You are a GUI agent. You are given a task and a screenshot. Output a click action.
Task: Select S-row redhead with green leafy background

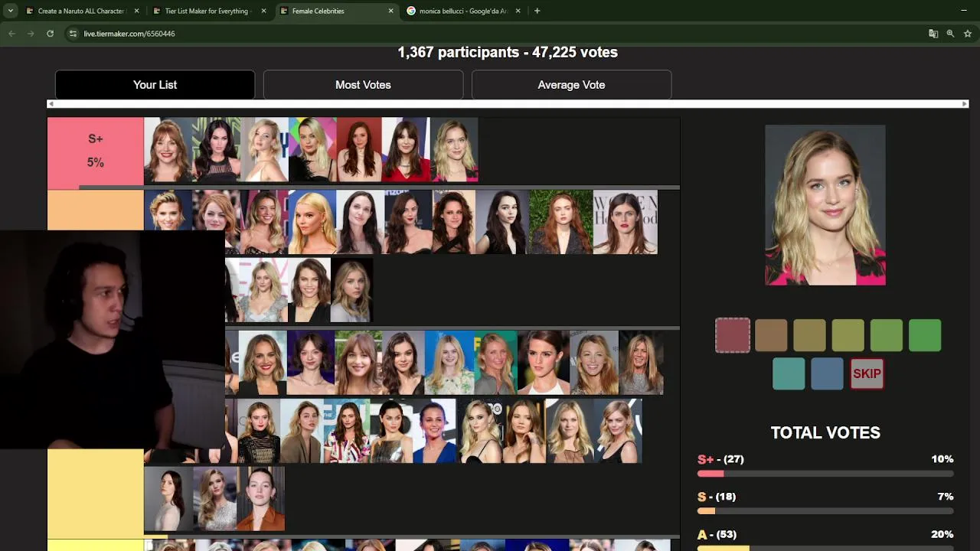(x=560, y=222)
